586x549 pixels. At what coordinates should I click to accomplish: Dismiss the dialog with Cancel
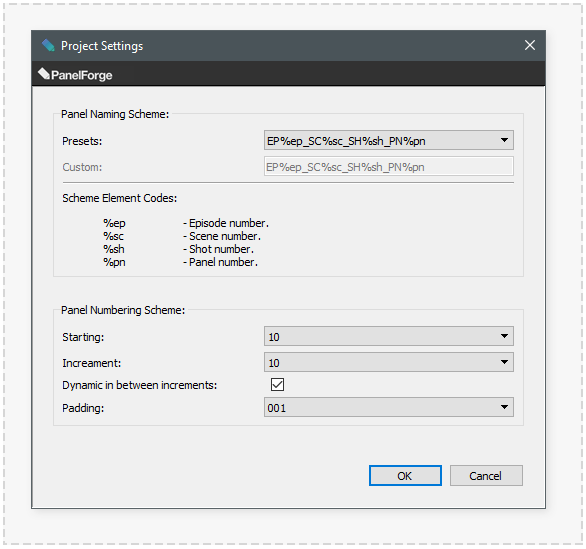[x=486, y=475]
